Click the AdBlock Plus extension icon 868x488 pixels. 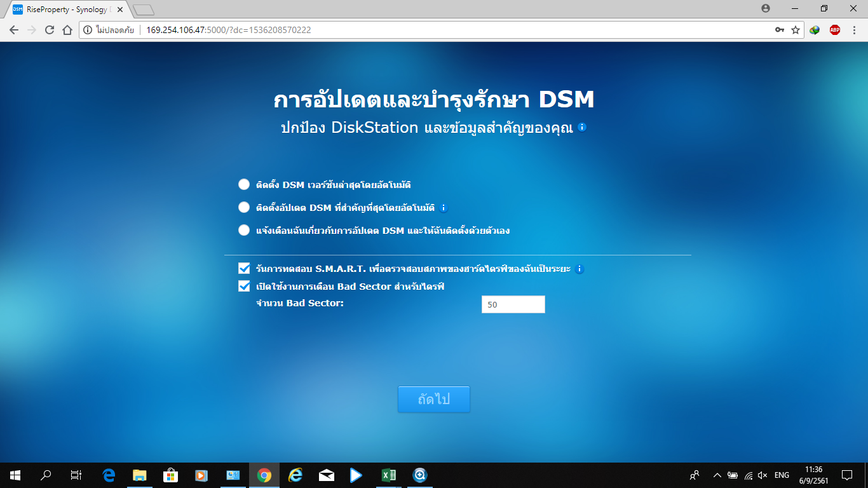pyautogui.click(x=834, y=30)
